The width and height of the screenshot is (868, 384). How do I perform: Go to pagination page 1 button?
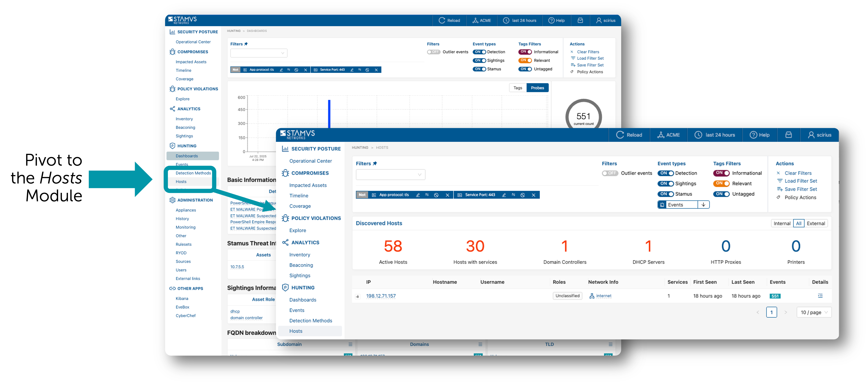(771, 312)
